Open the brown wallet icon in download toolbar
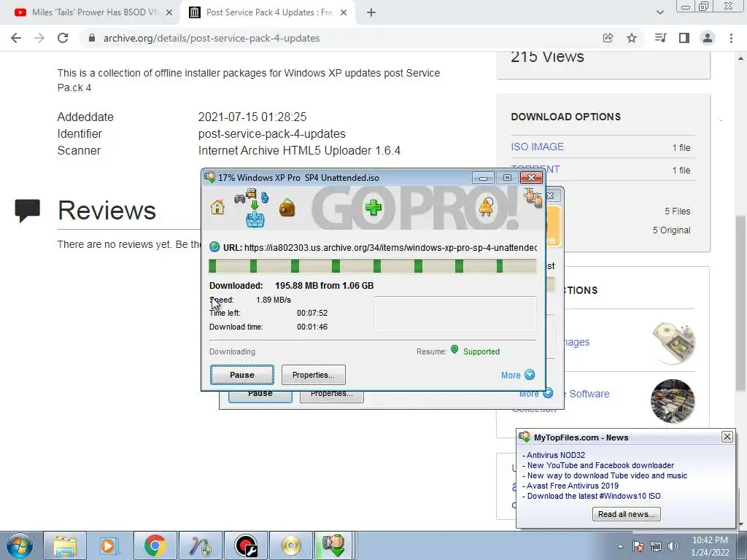Viewport: 747px width, 560px height. (287, 208)
